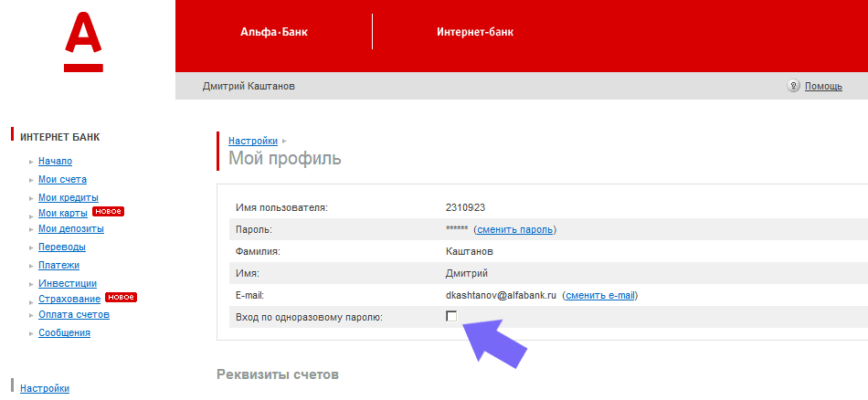Click Альфа-Банк in the red header
The image size is (868, 400).
(x=274, y=32)
